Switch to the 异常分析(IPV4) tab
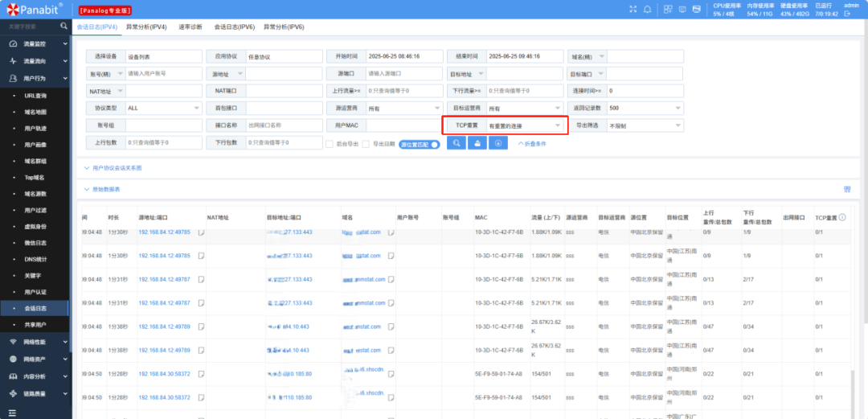 (146, 27)
